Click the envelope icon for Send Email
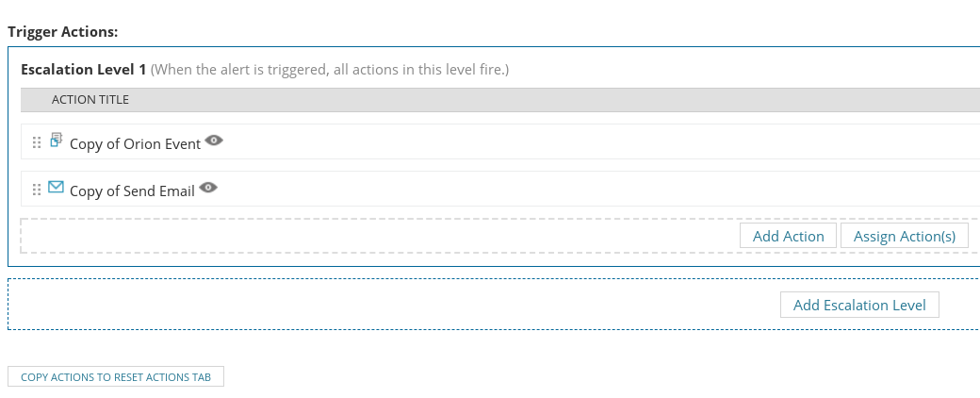This screenshot has width=980, height=398. point(57,187)
